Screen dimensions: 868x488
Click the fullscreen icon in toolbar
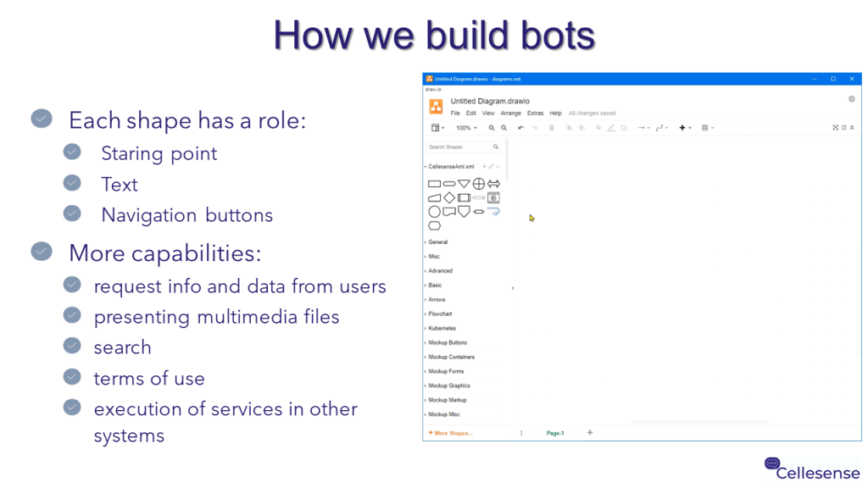click(x=835, y=128)
